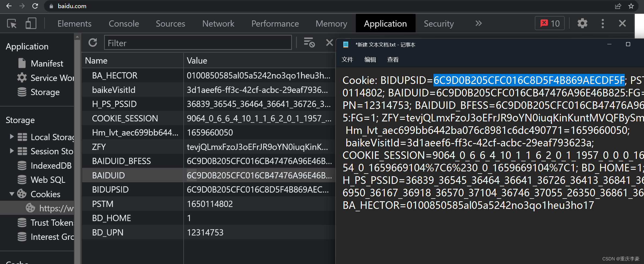
Task: Open the Performance tab
Action: click(275, 24)
